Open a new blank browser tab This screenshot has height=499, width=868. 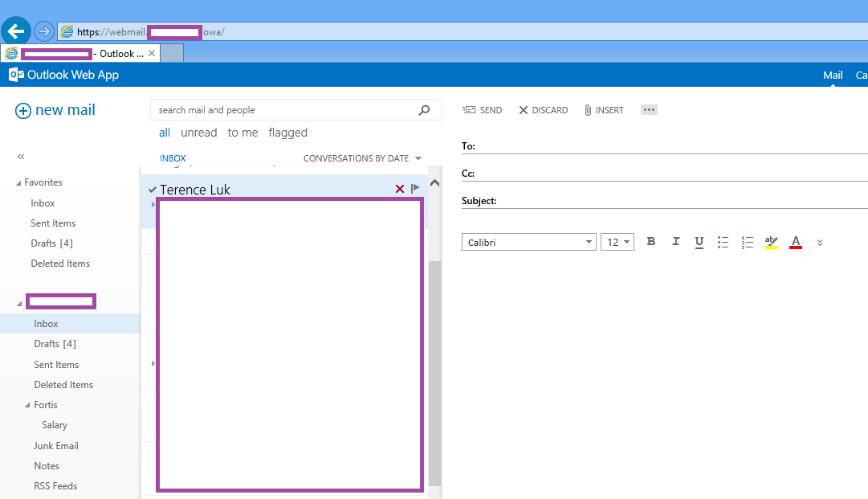[172, 54]
